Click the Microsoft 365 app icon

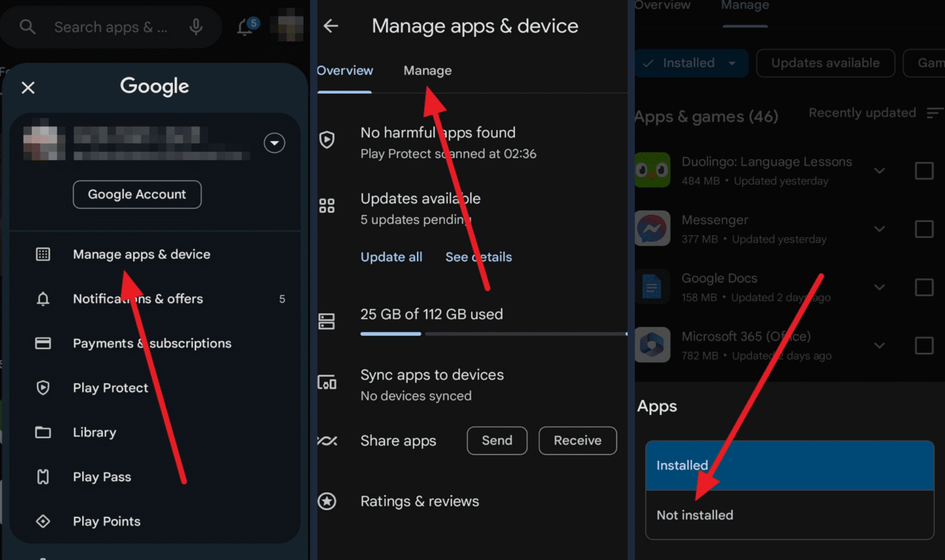point(653,344)
